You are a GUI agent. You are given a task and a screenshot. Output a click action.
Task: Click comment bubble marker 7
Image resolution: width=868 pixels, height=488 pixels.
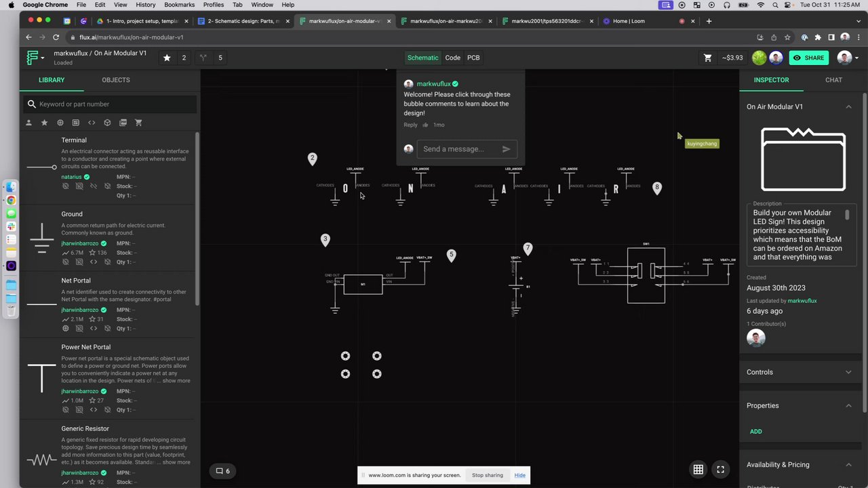click(x=528, y=249)
